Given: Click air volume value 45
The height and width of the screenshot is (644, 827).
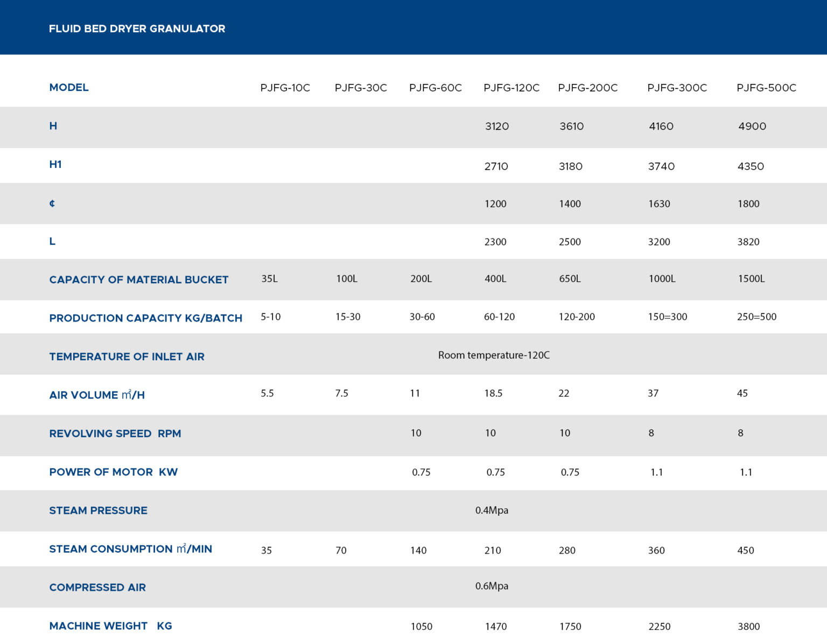Looking at the screenshot, I should [x=742, y=393].
